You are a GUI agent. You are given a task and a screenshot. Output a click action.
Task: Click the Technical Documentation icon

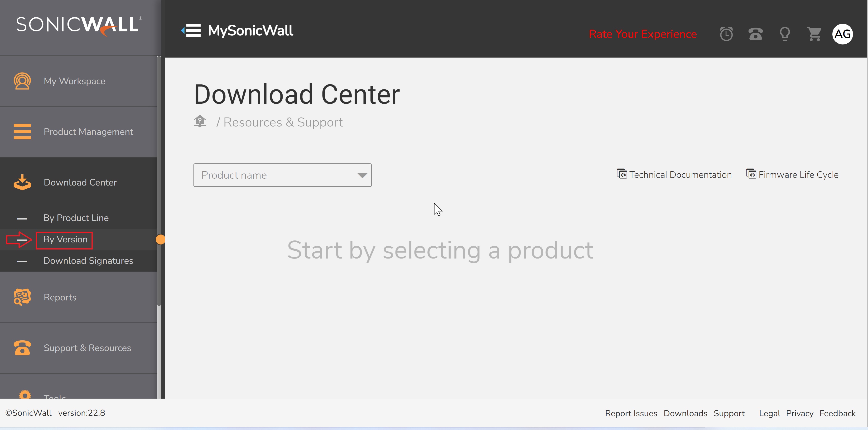pos(622,174)
